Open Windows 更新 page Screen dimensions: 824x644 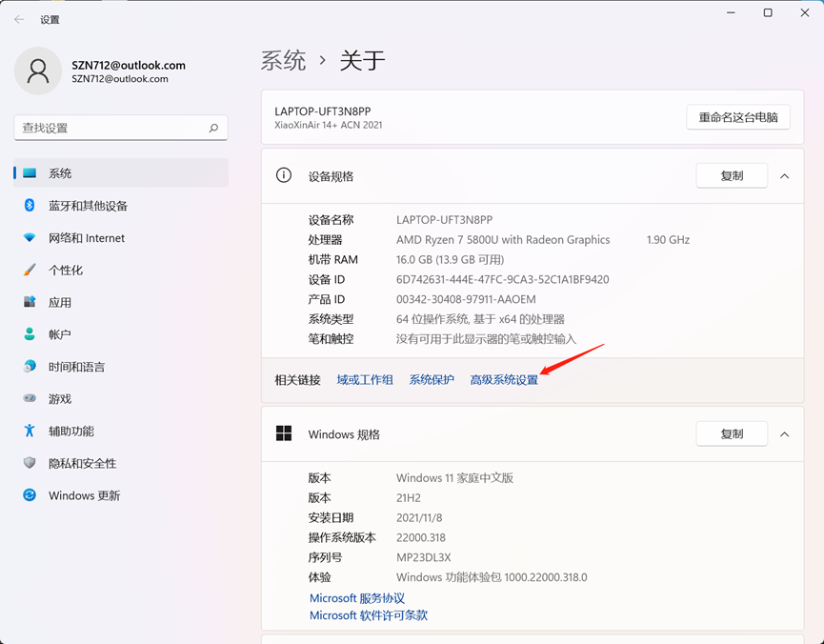click(x=121, y=495)
